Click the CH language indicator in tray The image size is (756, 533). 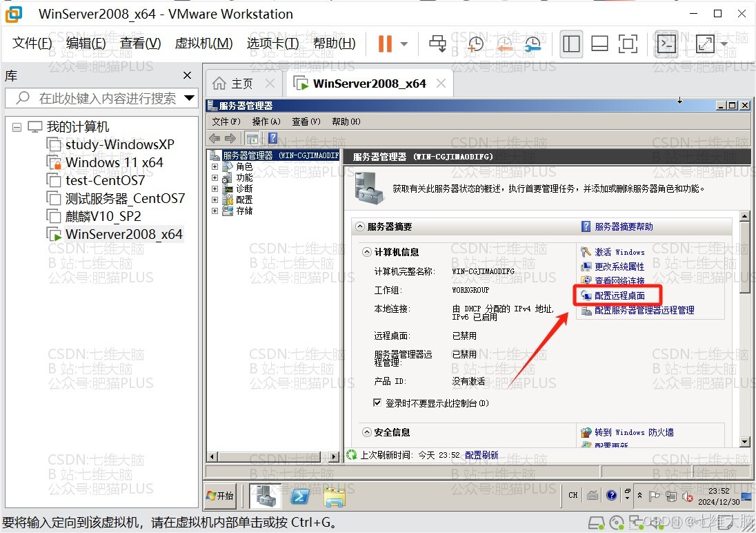[x=573, y=495]
